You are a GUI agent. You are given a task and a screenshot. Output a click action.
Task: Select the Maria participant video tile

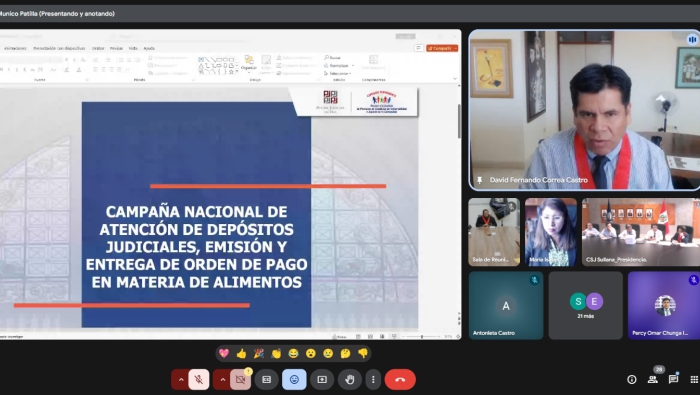tap(551, 232)
